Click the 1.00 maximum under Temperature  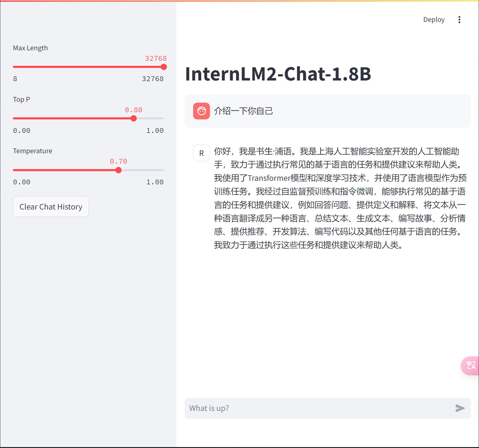coord(155,182)
